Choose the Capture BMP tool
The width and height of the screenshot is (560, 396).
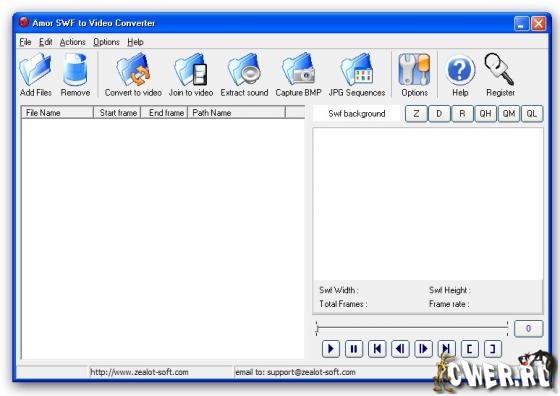(x=299, y=69)
